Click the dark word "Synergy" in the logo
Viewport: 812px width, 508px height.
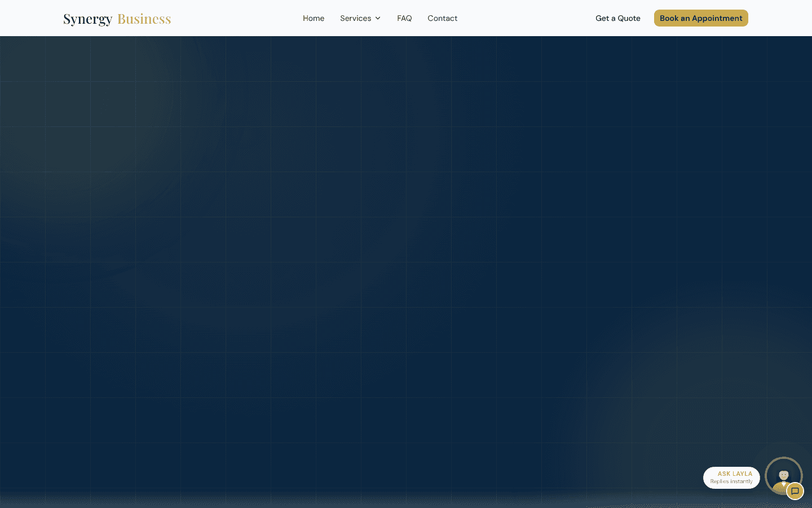(88, 19)
